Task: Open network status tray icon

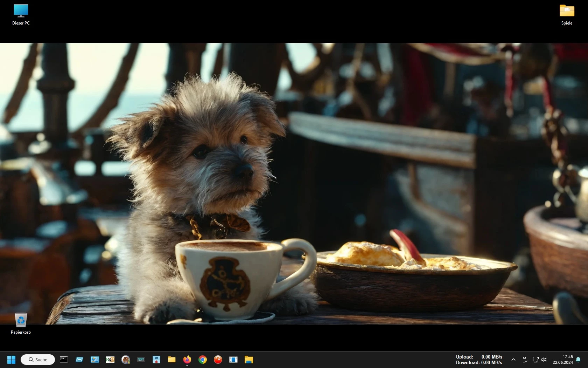Action: pos(535,360)
